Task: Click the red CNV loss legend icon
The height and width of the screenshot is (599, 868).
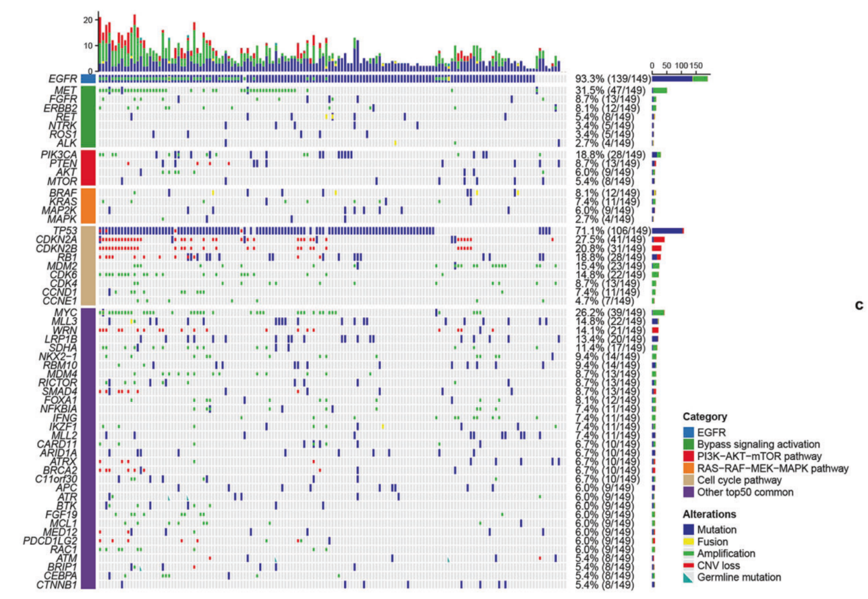Action: tap(689, 565)
